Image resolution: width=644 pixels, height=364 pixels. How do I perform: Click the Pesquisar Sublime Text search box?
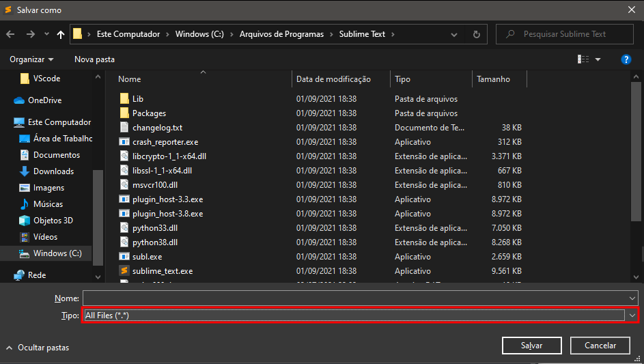[564, 34]
